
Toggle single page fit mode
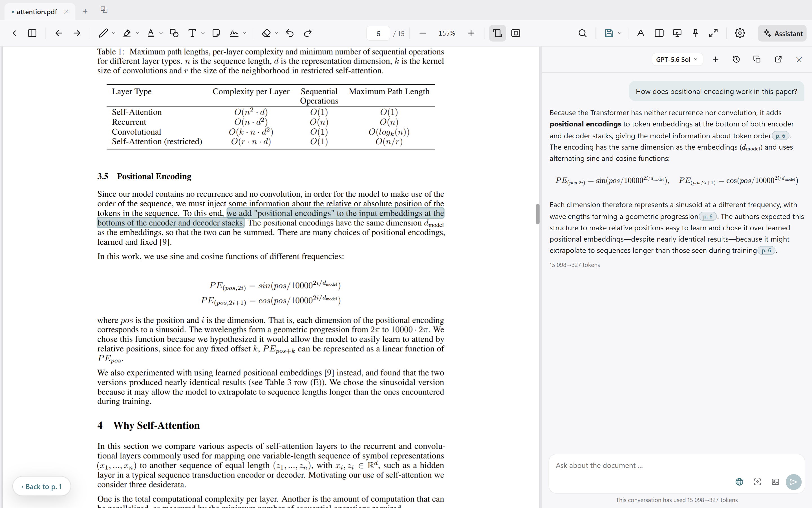(516, 33)
